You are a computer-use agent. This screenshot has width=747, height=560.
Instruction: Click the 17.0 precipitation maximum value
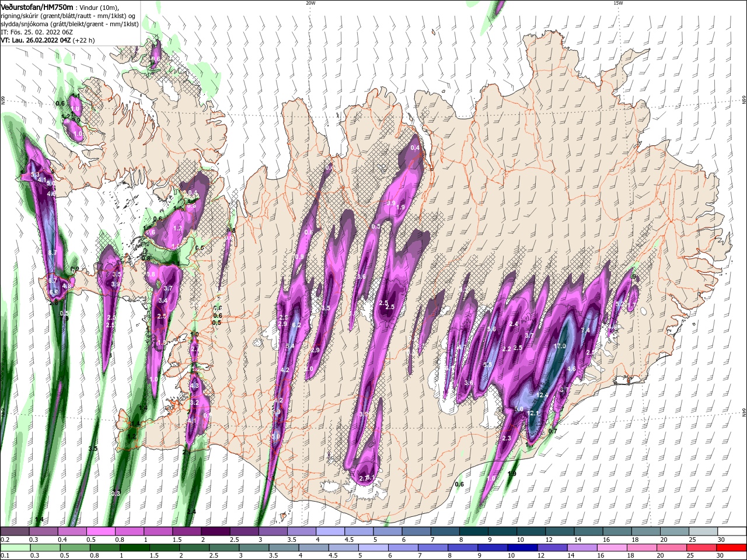coord(559,346)
